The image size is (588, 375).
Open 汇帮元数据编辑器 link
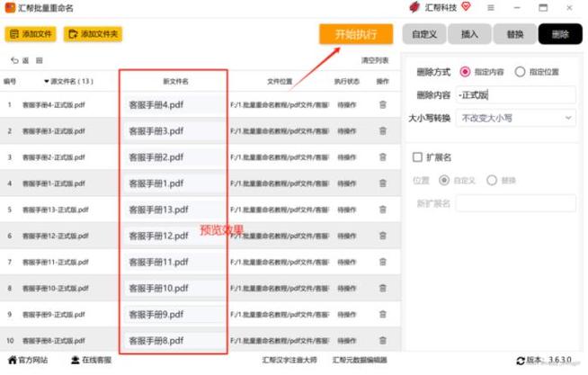(360, 360)
